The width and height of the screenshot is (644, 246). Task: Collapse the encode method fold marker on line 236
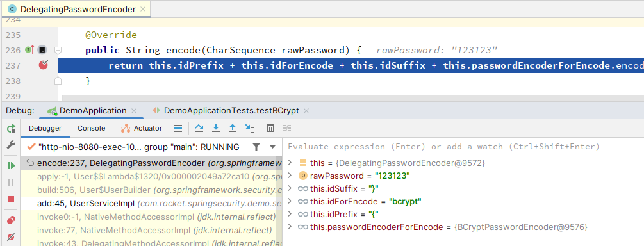[x=58, y=51]
